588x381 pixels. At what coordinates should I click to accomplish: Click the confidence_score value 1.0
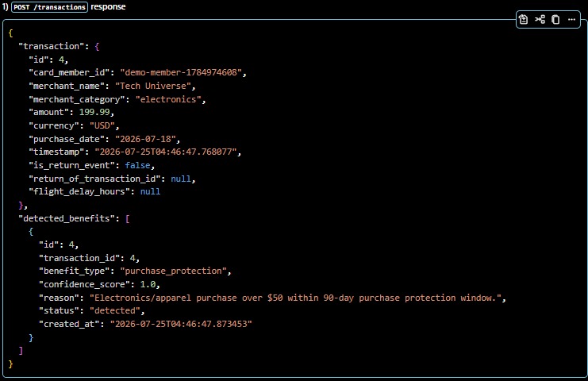pos(148,284)
